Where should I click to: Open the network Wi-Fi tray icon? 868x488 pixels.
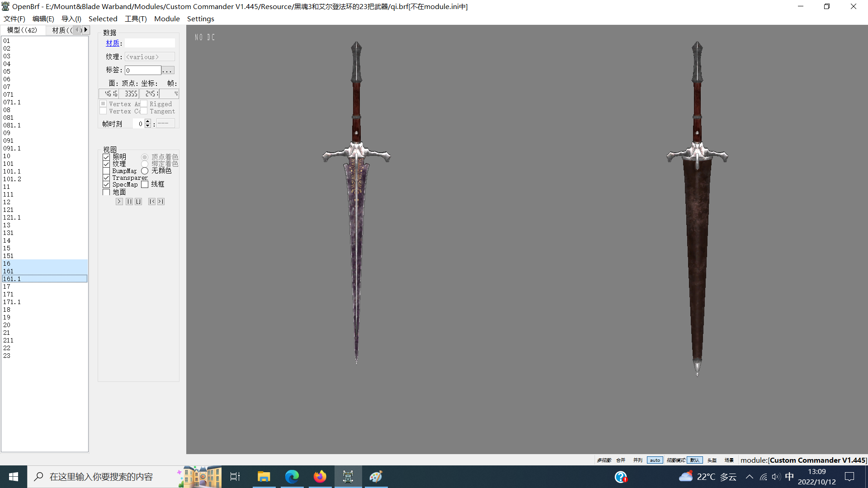click(x=764, y=477)
